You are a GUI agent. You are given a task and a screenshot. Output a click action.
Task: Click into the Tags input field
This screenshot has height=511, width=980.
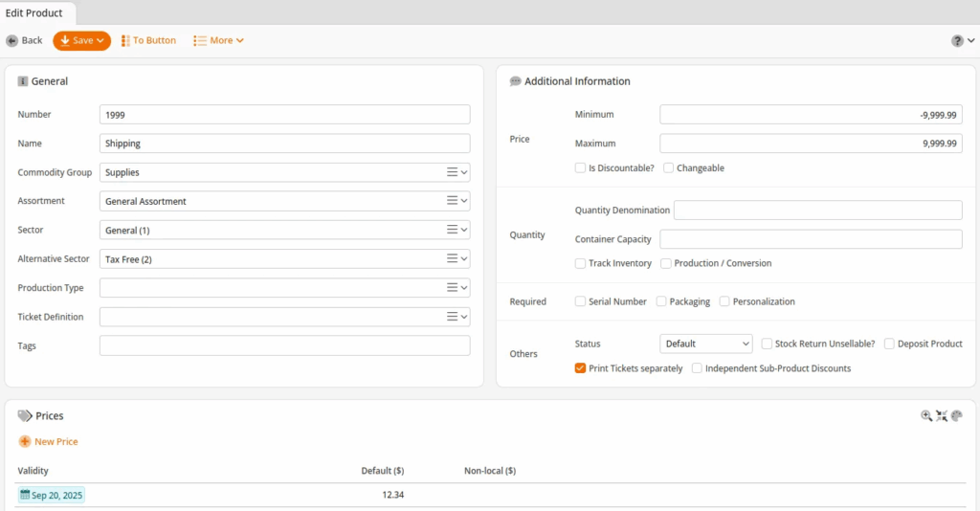[284, 345]
